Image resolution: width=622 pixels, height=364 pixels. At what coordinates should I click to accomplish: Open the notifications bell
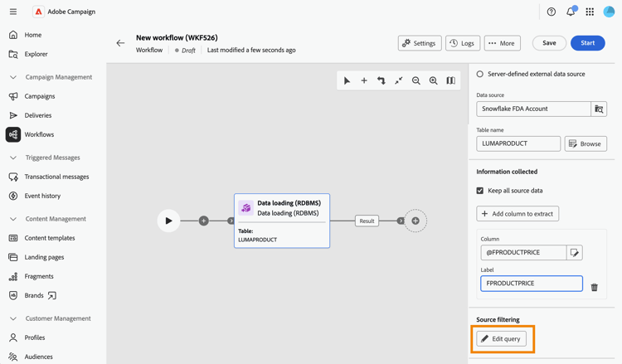click(571, 12)
